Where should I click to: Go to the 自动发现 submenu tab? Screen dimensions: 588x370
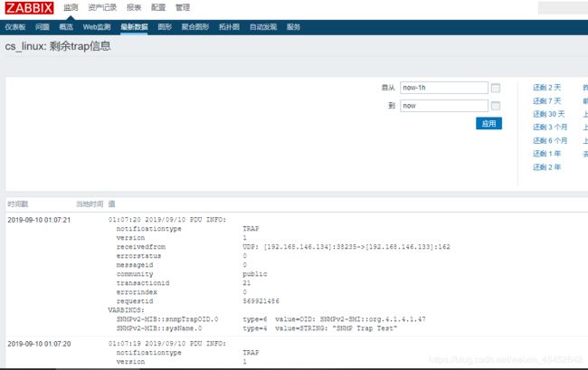click(x=263, y=27)
